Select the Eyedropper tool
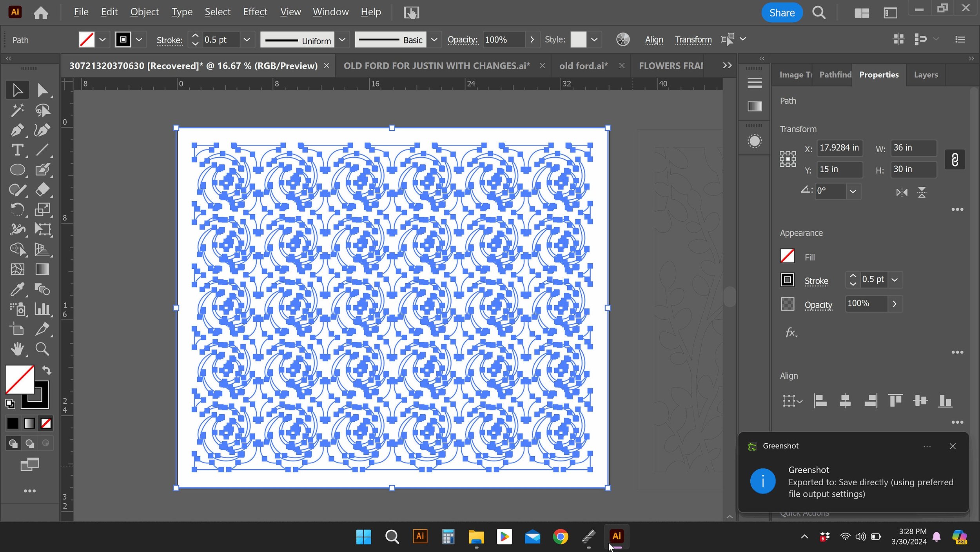The height and width of the screenshot is (552, 980). [x=17, y=290]
